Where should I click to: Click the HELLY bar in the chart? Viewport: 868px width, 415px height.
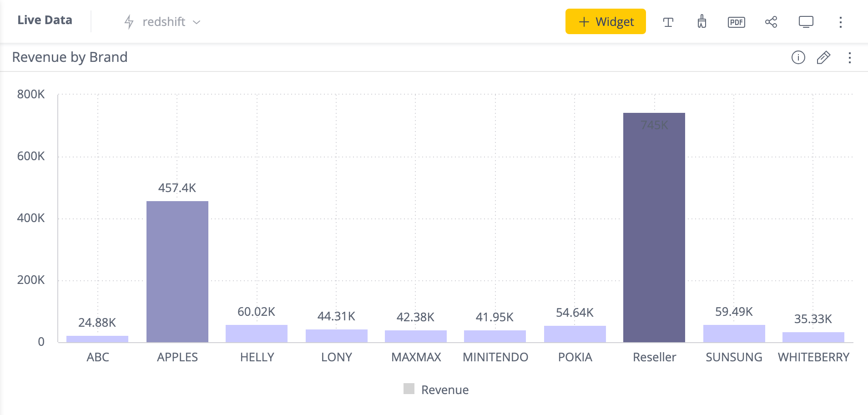[x=257, y=334]
